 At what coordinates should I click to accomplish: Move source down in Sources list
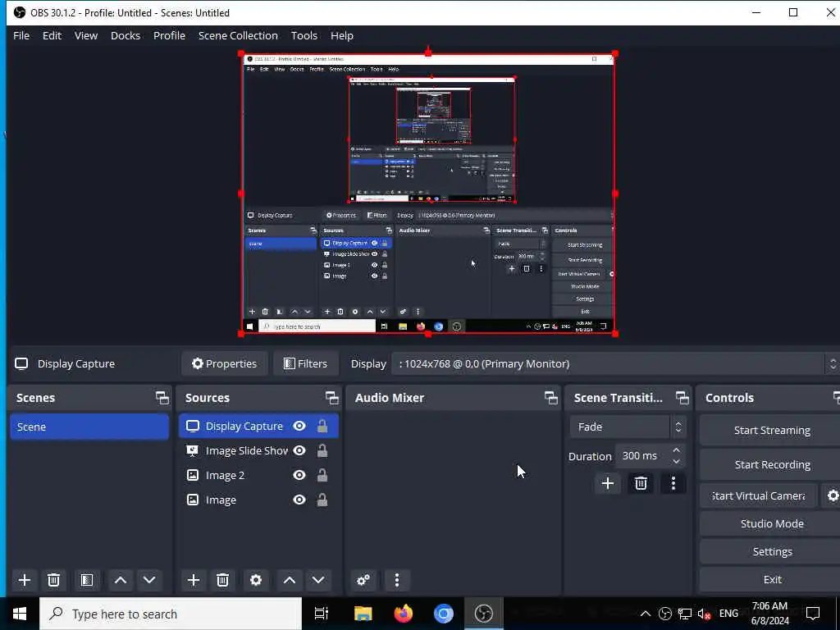click(318, 580)
